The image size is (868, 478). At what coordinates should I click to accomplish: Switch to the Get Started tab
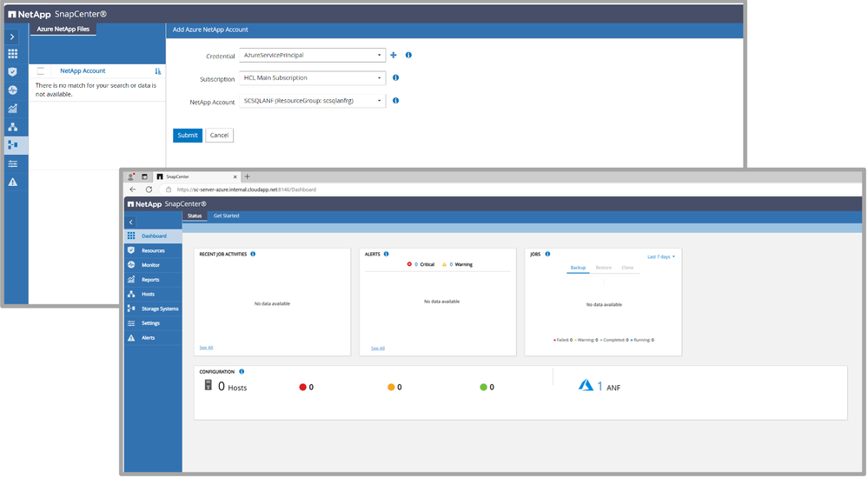click(x=227, y=216)
